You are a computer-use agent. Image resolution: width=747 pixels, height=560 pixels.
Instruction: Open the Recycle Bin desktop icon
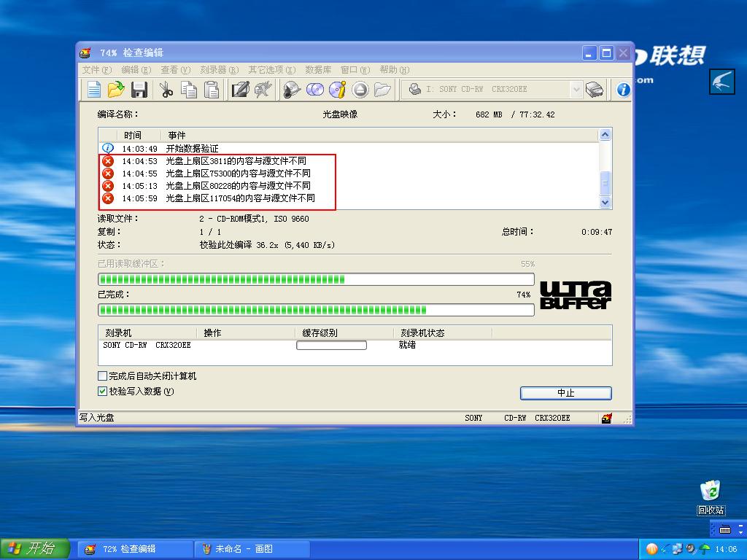pyautogui.click(x=711, y=497)
